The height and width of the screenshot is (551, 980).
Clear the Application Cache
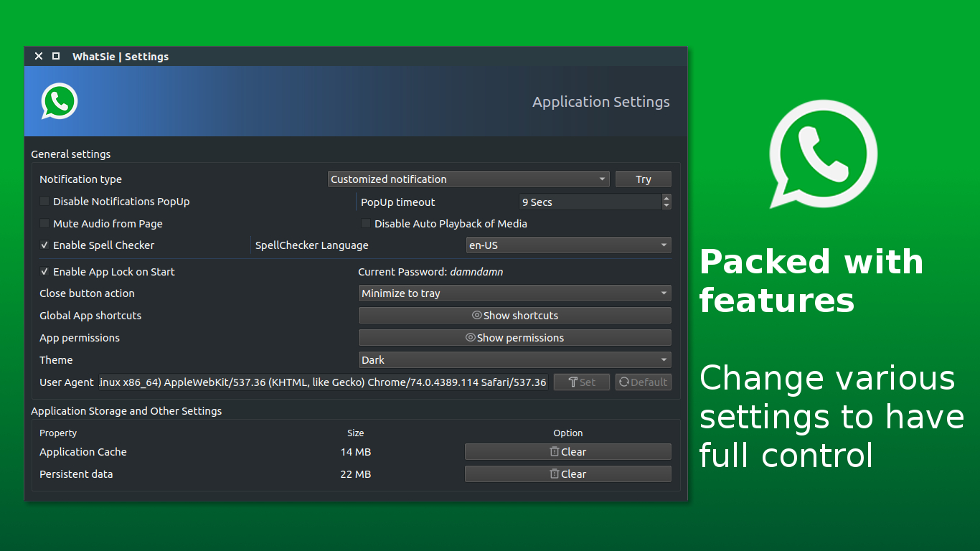point(568,452)
